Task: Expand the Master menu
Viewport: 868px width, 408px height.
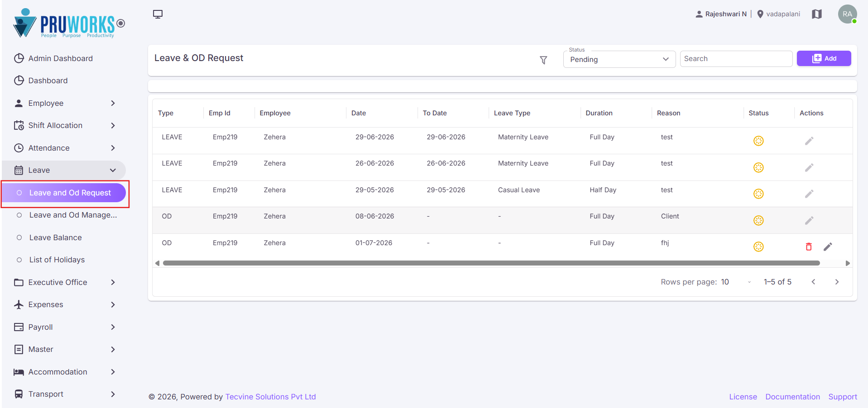Action: point(64,349)
